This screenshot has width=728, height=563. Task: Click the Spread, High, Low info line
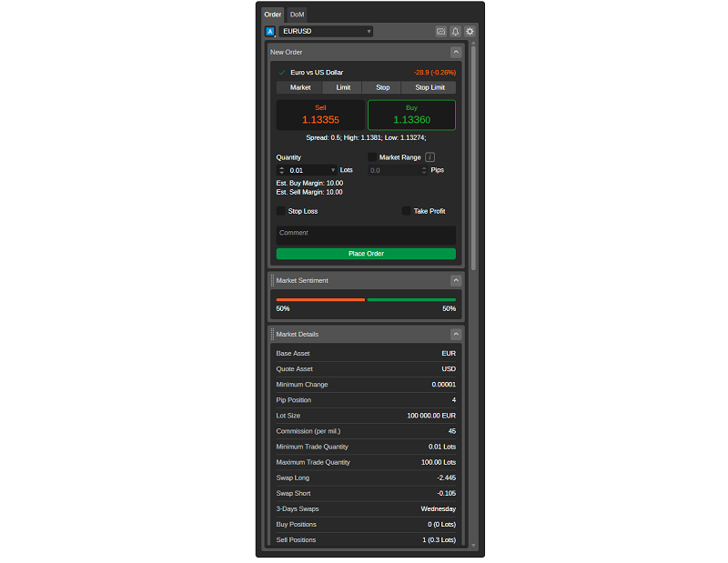(x=366, y=138)
